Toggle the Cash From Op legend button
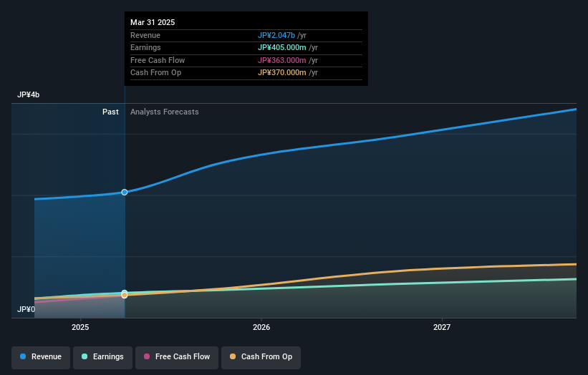This screenshot has height=375, width=588. (x=261, y=357)
